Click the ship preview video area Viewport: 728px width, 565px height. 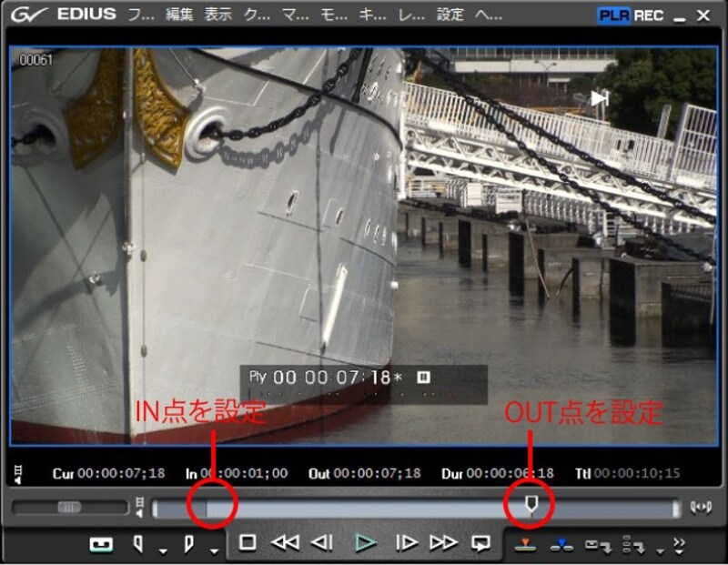pyautogui.click(x=363, y=246)
